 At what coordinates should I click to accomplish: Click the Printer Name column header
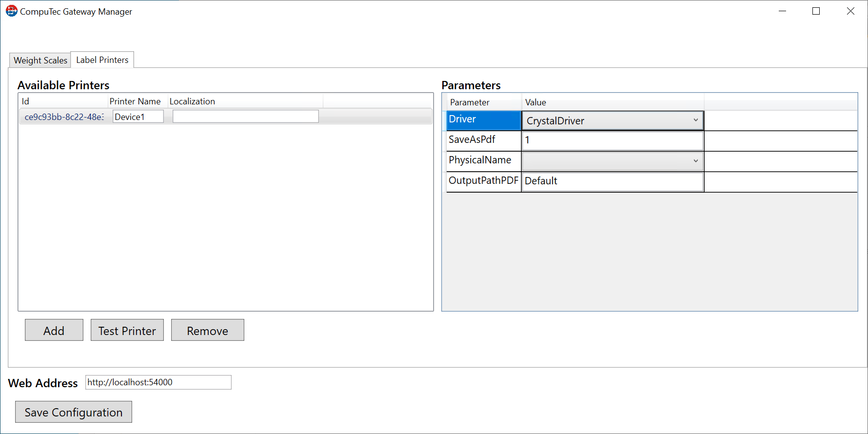click(x=135, y=101)
